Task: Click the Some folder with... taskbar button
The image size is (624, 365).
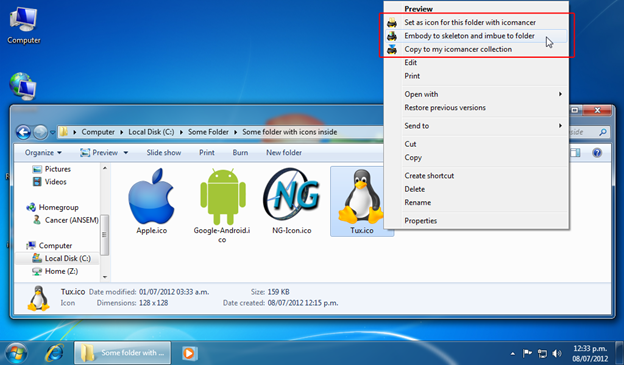Action: pos(123,353)
